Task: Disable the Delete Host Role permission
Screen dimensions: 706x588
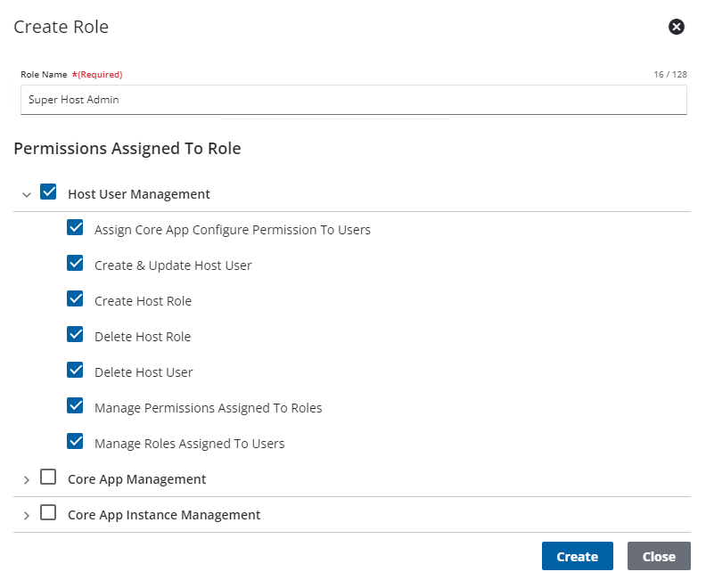Action: [x=75, y=335]
